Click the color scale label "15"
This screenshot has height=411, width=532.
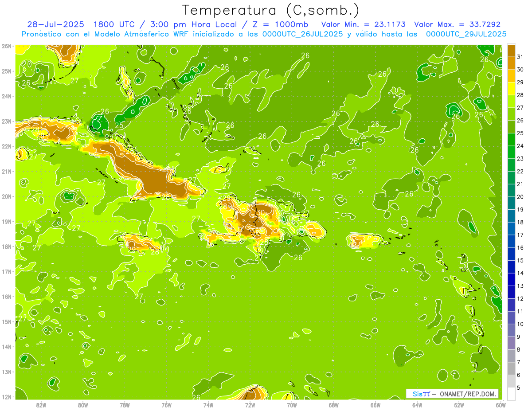click(520, 260)
